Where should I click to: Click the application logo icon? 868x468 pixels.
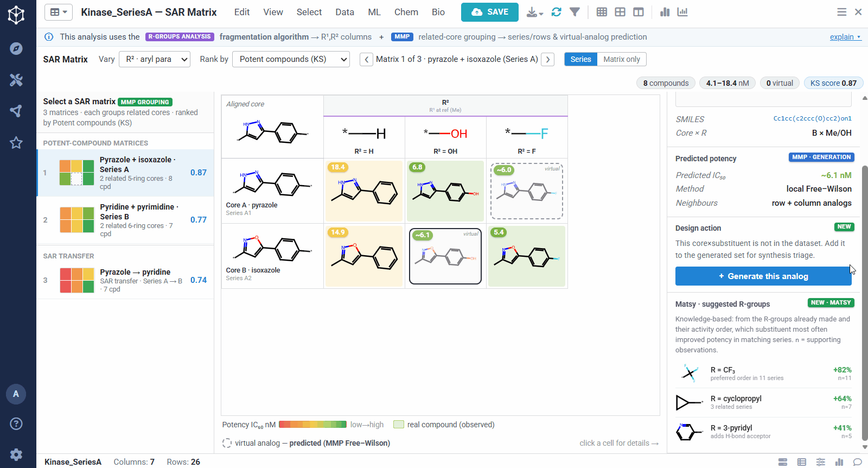tap(16, 15)
